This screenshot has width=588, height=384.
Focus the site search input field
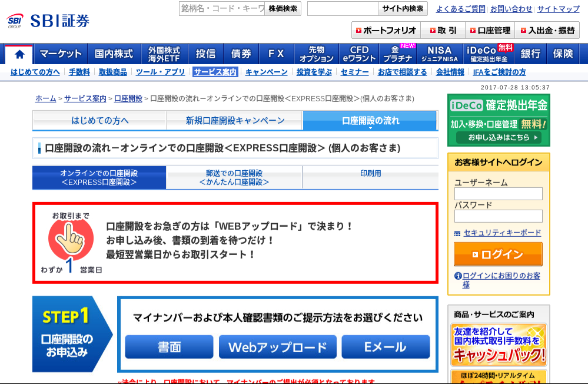click(x=343, y=8)
